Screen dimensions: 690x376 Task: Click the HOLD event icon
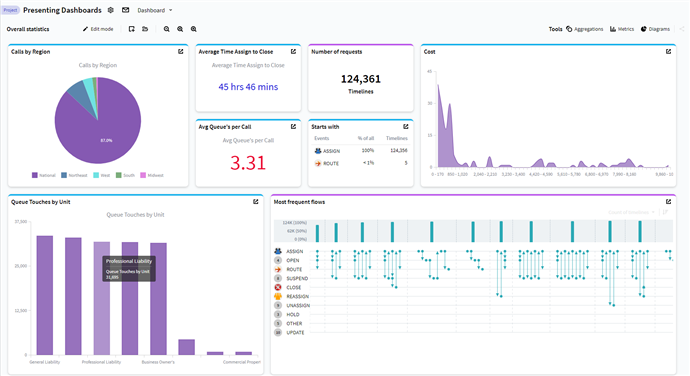pyautogui.click(x=278, y=314)
